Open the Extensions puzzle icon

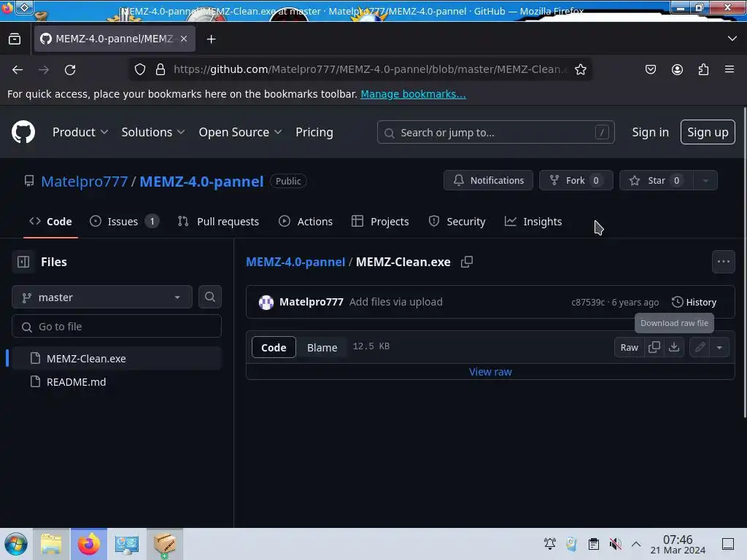point(703,69)
